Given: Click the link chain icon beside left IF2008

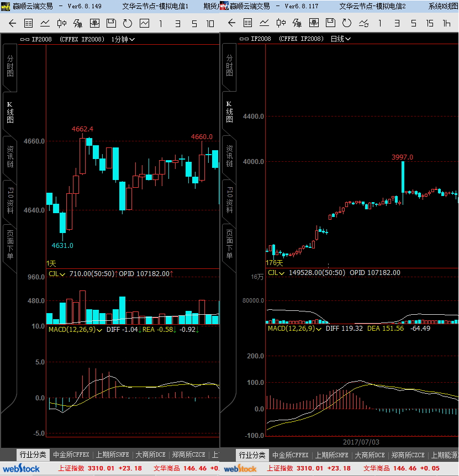Looking at the screenshot, I should 25,39.
